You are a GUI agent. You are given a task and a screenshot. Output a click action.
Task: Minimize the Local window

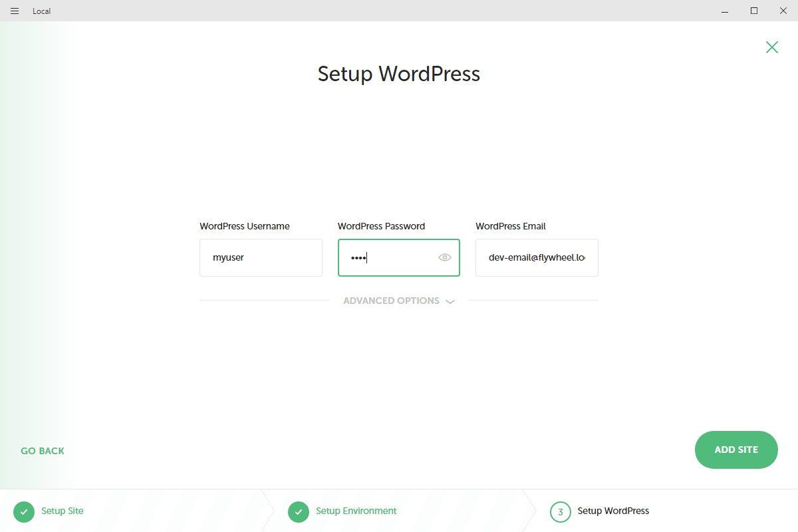pyautogui.click(x=724, y=11)
